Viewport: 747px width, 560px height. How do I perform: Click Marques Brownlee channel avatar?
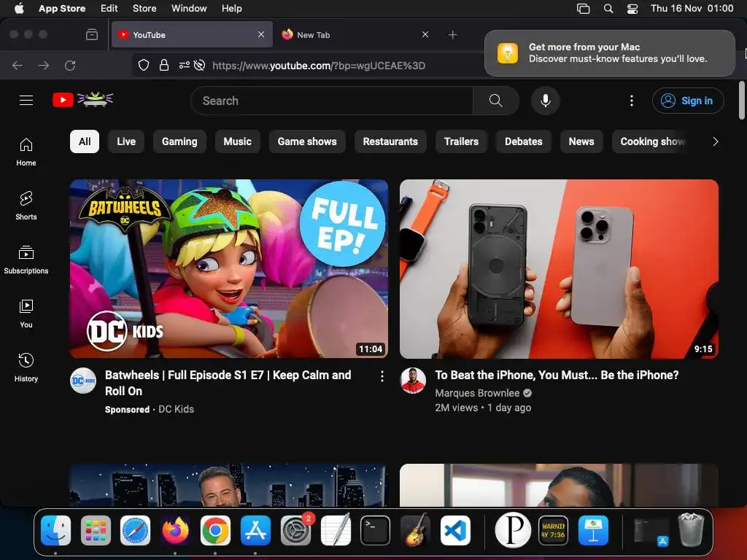point(413,381)
